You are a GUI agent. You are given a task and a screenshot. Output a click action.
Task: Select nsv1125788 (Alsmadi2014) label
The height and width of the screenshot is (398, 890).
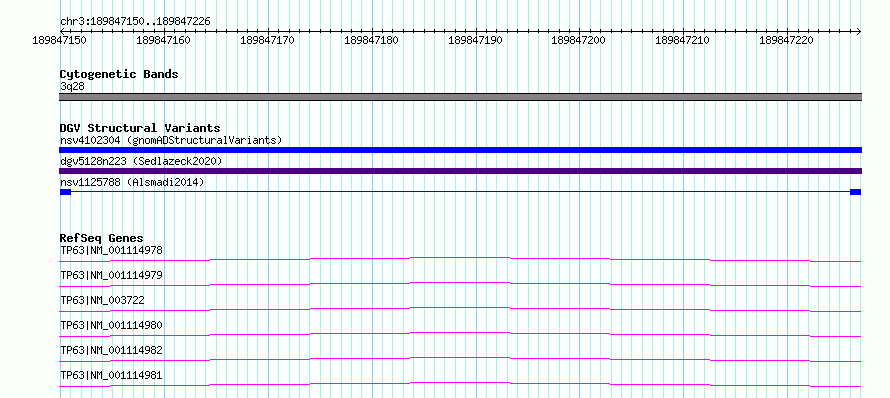[x=132, y=182]
